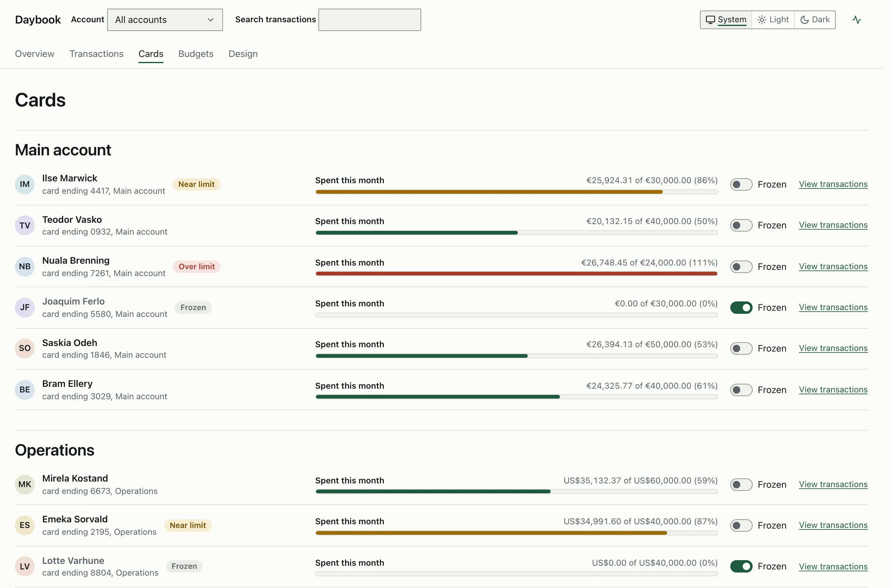Click the SO avatar for Saskia Odeh
Screen dimensions: 892x588
click(x=25, y=348)
